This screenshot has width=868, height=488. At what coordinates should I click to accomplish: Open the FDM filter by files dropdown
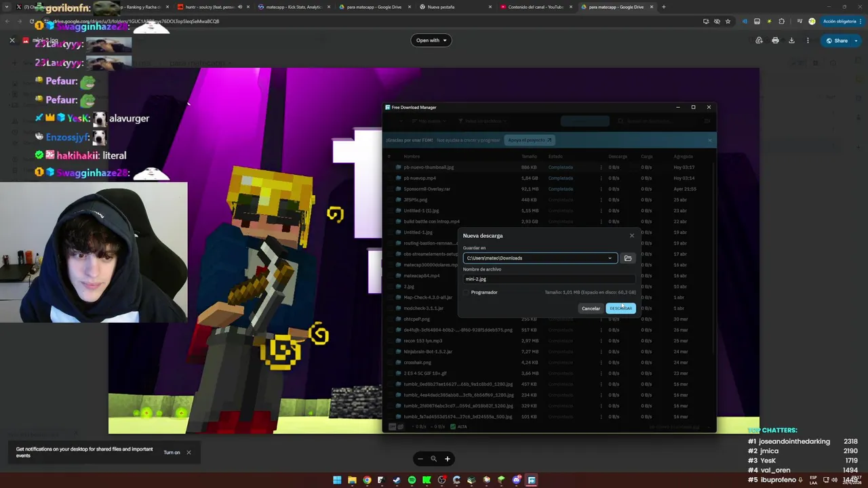[481, 121]
